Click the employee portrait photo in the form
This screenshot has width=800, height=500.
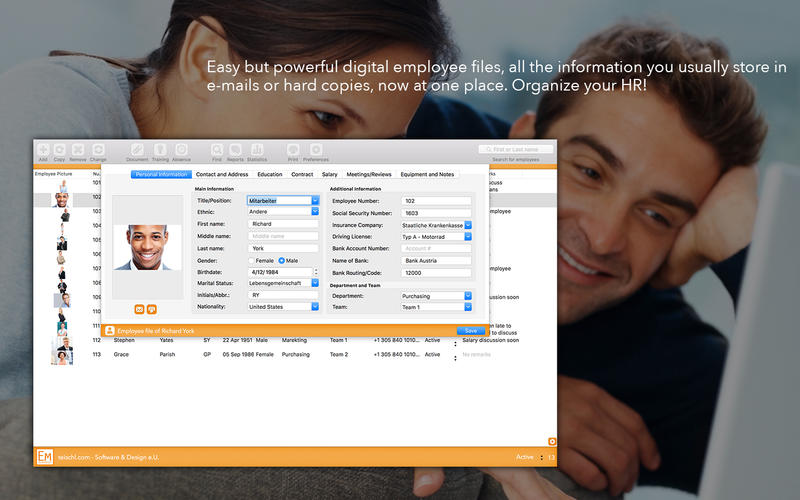[x=147, y=247]
